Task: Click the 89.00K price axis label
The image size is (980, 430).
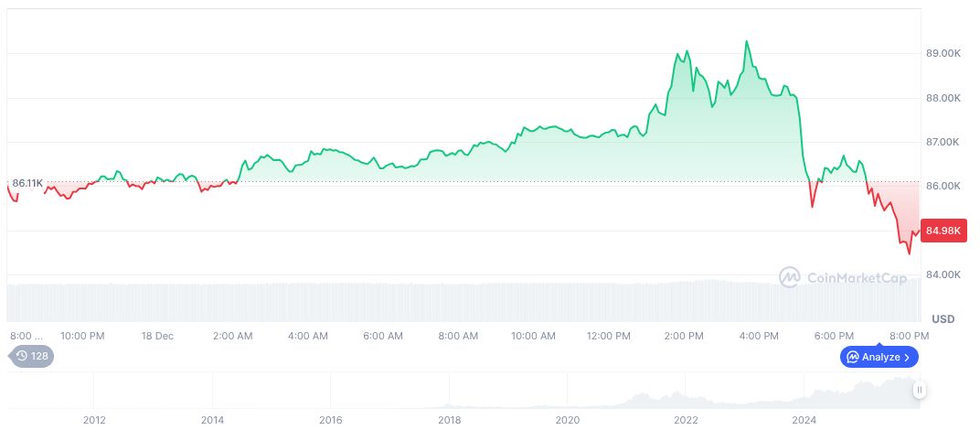Action: coord(943,54)
